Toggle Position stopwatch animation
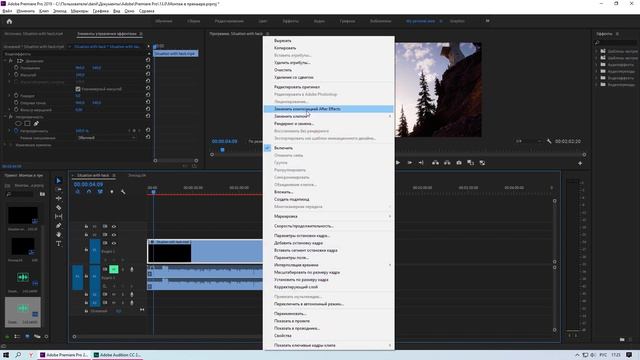The height and width of the screenshot is (360, 640). pyautogui.click(x=16, y=68)
